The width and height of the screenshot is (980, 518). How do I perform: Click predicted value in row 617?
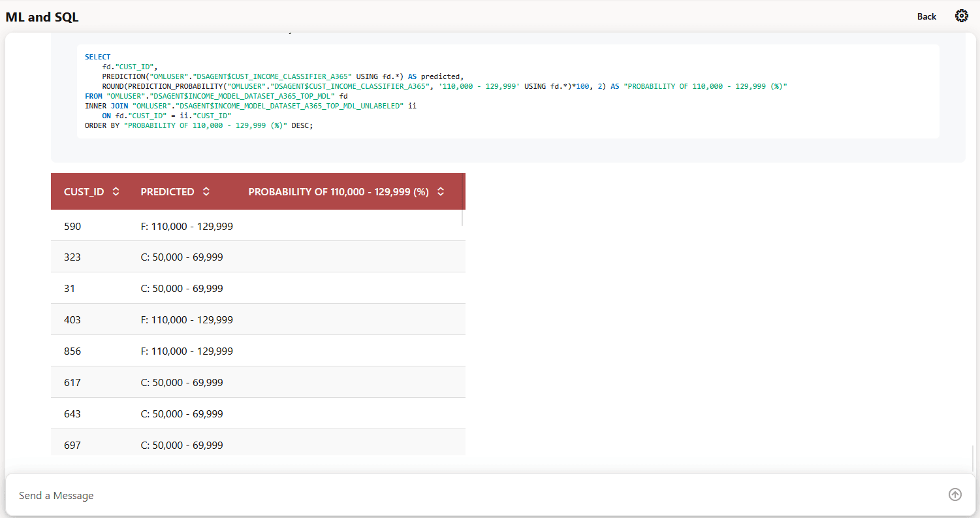[x=182, y=383]
